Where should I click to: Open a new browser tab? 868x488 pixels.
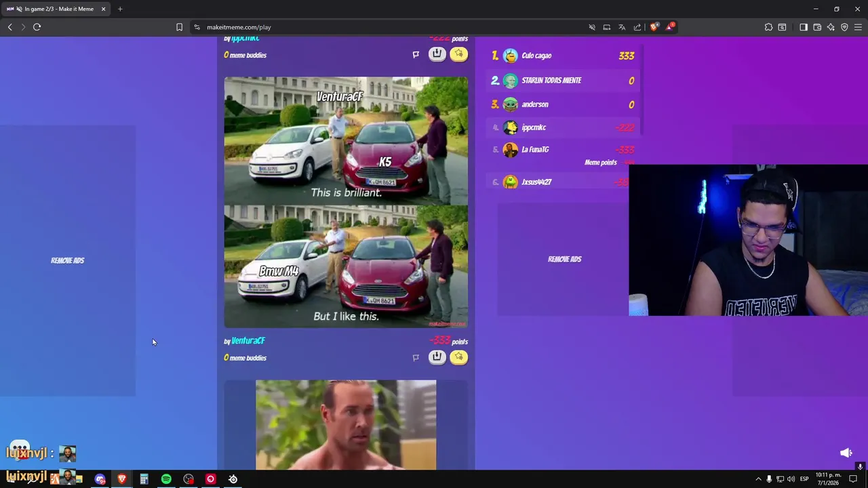point(120,9)
